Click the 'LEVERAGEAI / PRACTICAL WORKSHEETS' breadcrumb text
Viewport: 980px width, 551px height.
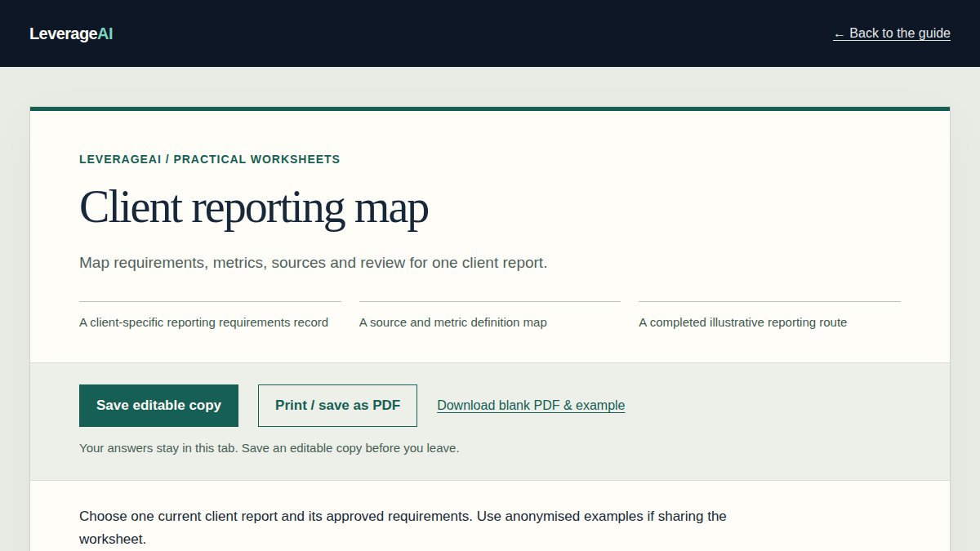click(210, 159)
